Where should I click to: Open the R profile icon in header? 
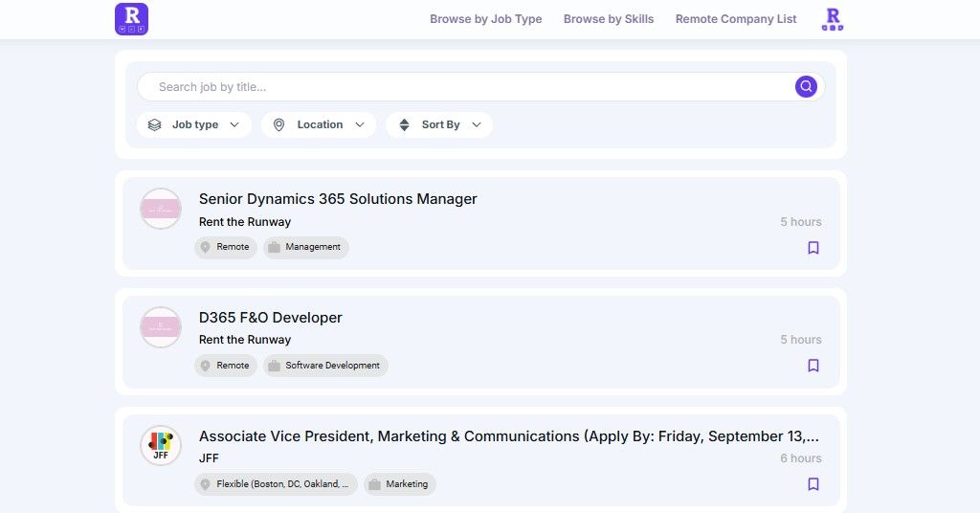pos(833,19)
